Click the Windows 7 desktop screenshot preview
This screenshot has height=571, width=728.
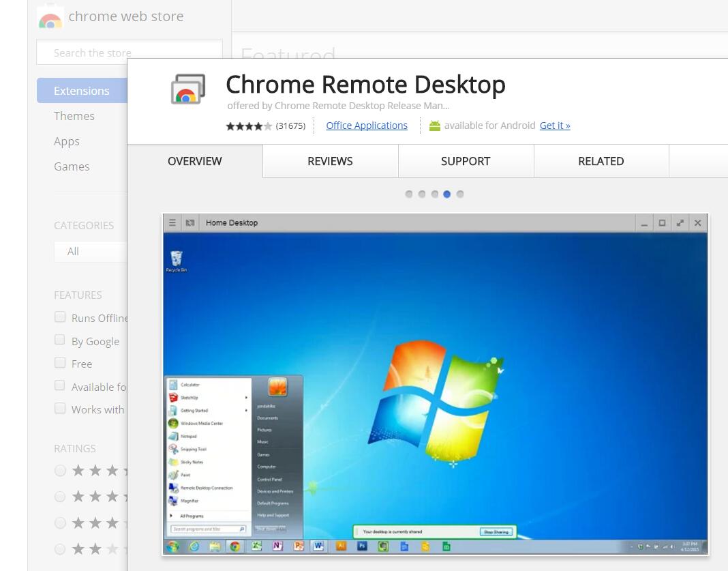436,384
